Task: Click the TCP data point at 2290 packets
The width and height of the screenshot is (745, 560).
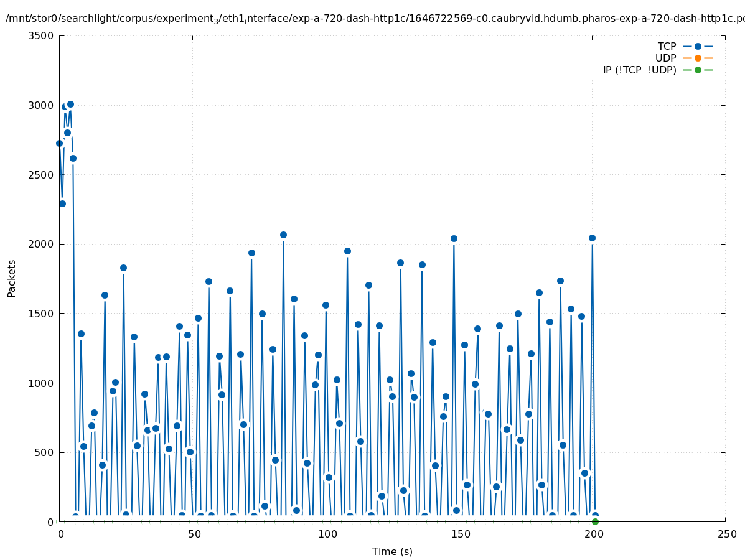Action: pos(62,203)
